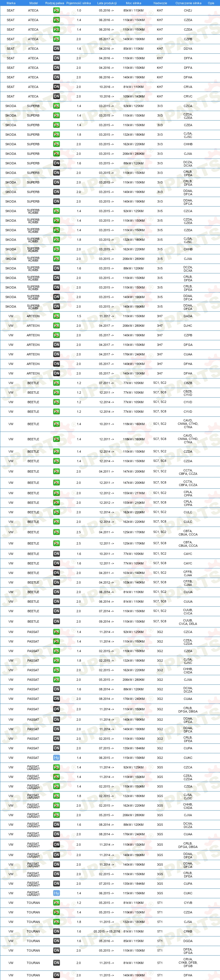Viewport: 220px width, 980px height.
Task: Click the diesel ON icon for VW Arteon DFGA
Action: (56, 345)
